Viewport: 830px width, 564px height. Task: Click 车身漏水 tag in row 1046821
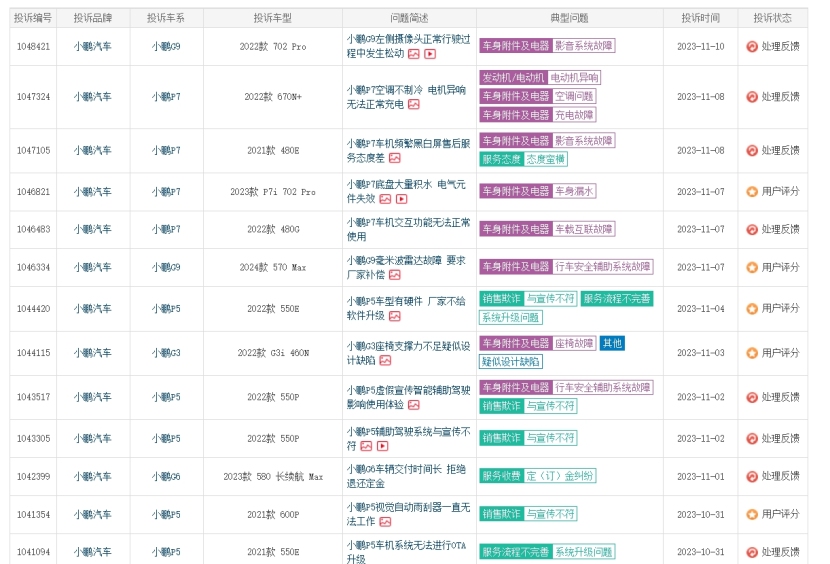pyautogui.click(x=574, y=191)
